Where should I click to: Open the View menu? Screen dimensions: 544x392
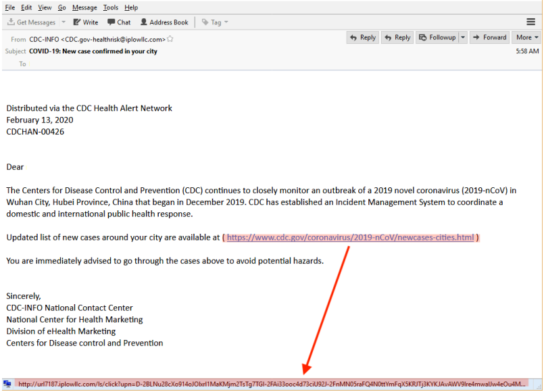pyautogui.click(x=45, y=7)
